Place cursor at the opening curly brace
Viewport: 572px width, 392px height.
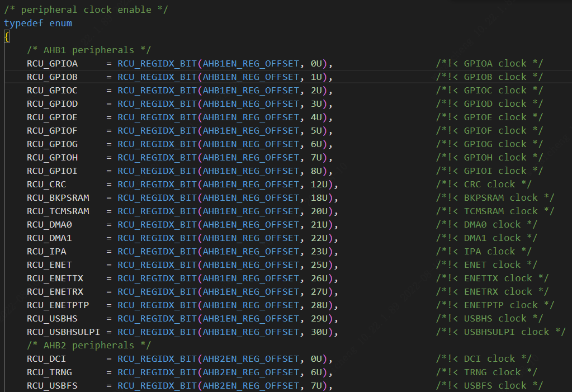click(7, 37)
